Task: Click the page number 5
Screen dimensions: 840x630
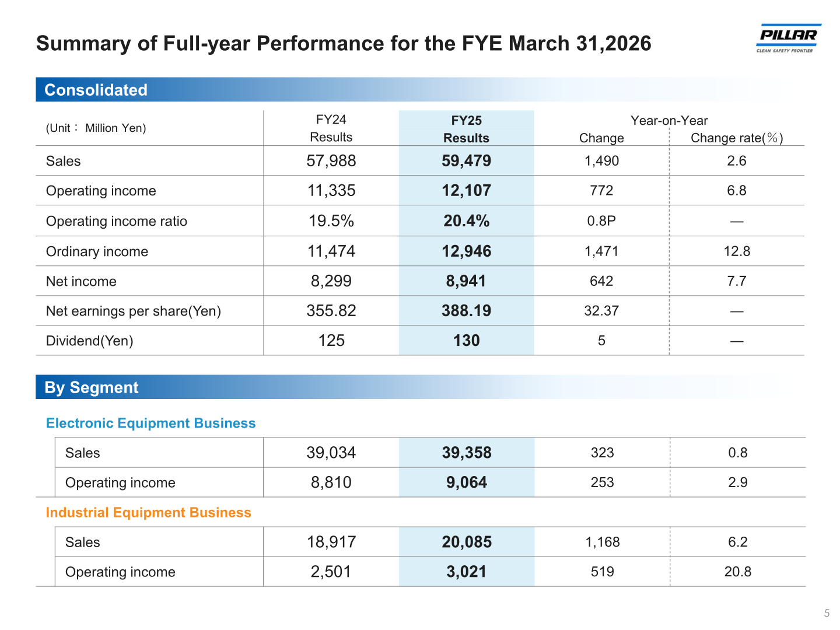Action: [x=827, y=613]
